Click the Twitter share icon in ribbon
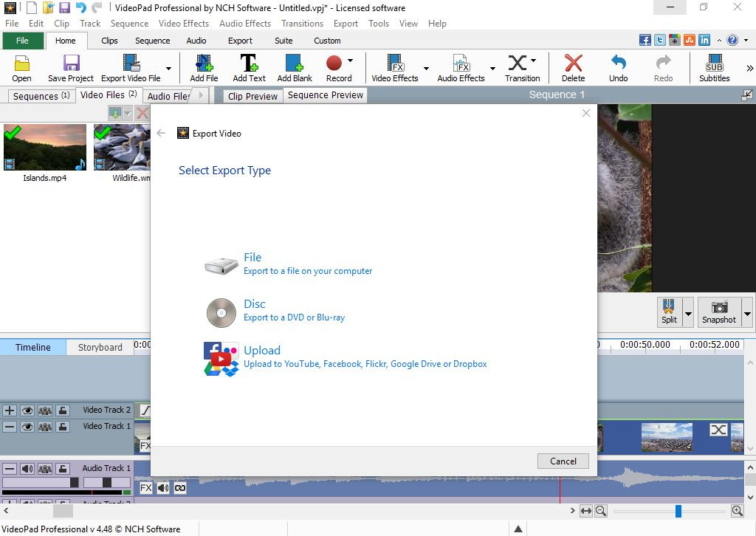Image resolution: width=756 pixels, height=536 pixels. [x=659, y=40]
